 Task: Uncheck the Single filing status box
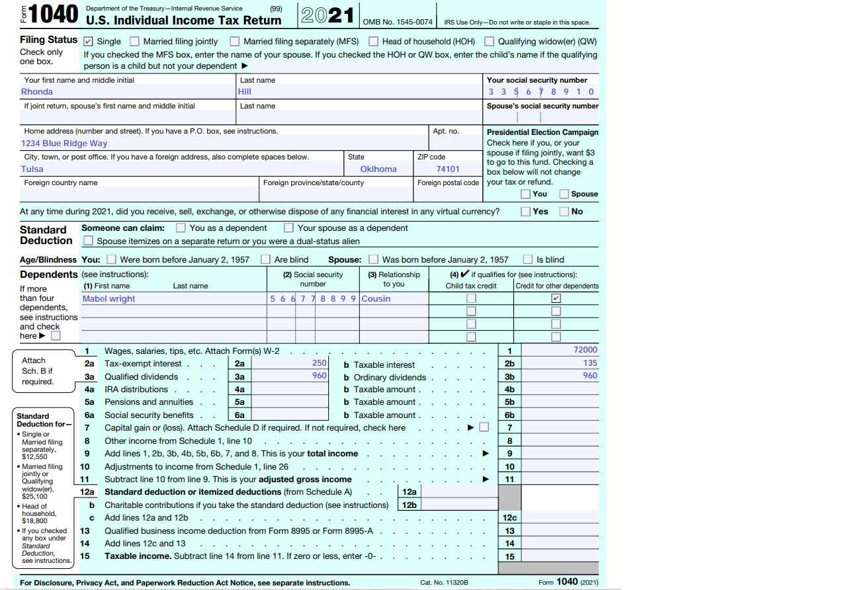coord(89,41)
